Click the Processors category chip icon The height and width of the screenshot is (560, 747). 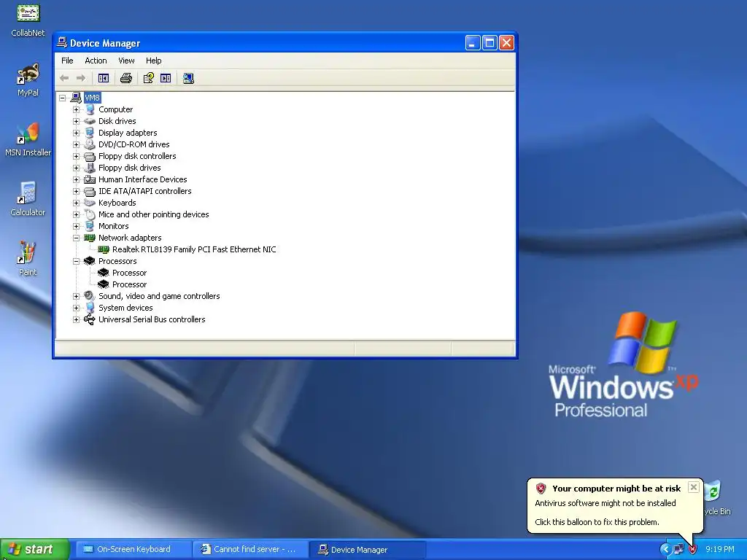pyautogui.click(x=90, y=261)
